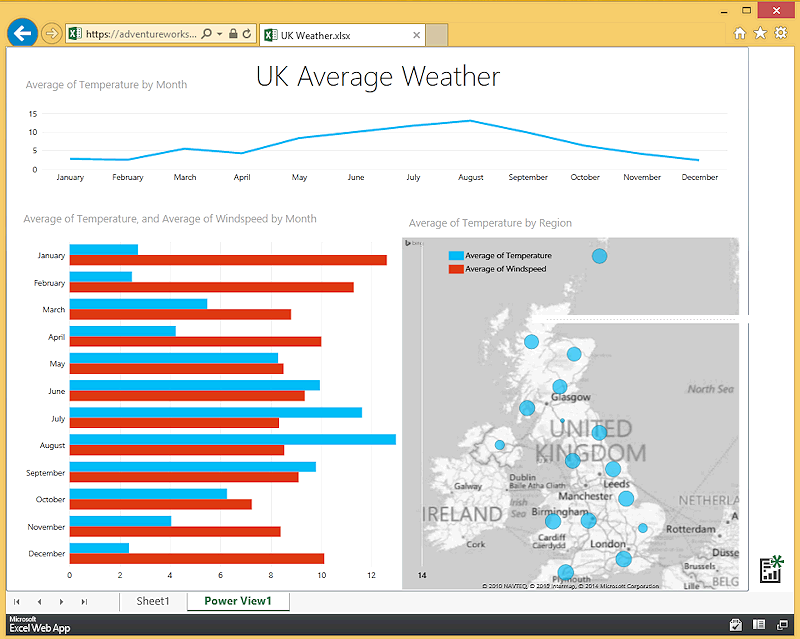Open the address bar dropdown arrow
800x639 pixels.
tap(220, 34)
